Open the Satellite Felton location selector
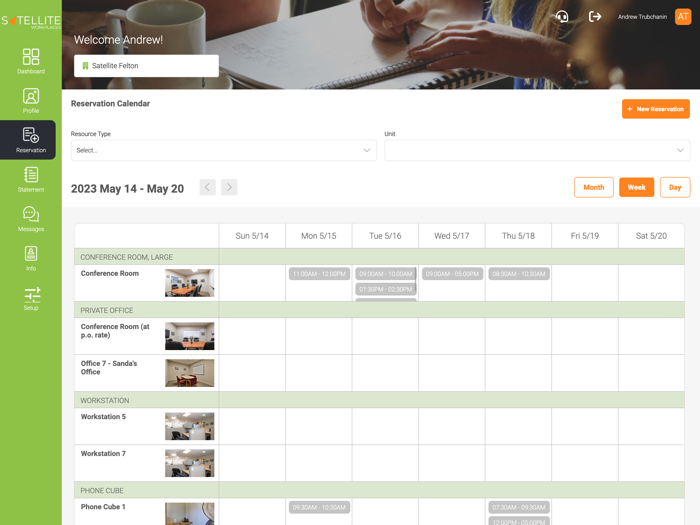Image resolution: width=700 pixels, height=525 pixels. [x=146, y=66]
